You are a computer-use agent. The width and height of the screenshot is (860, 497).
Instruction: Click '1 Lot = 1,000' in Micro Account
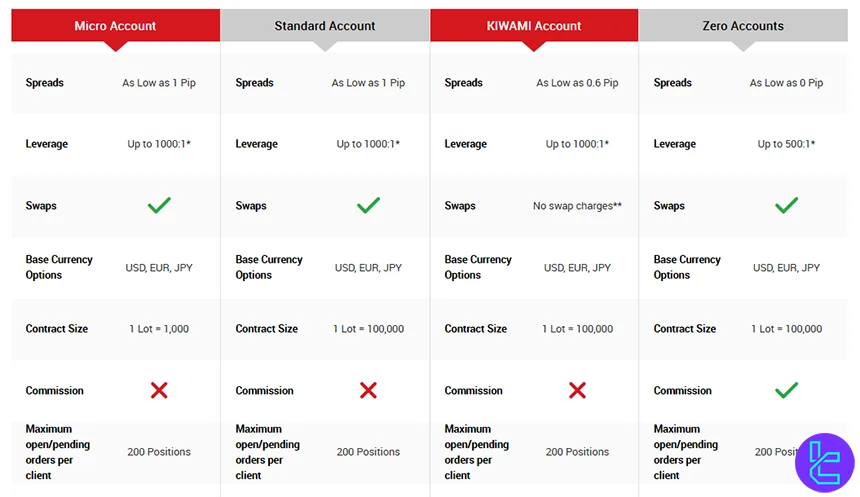[159, 329]
